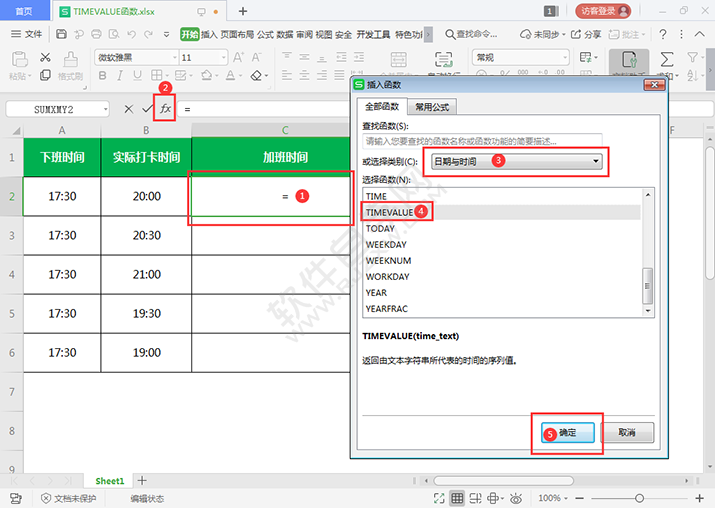Screen dimensions: 715x508
Task: Switch to the 页面布局 ribbon tab
Action: 237,34
